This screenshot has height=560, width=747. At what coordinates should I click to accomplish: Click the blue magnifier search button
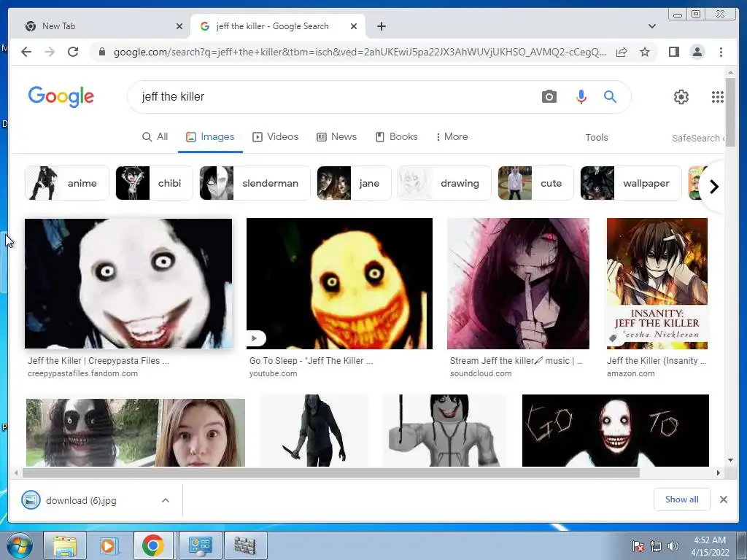(x=611, y=97)
